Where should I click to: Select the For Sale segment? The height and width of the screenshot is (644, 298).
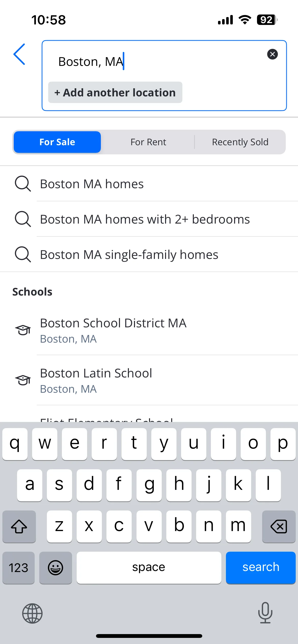(x=57, y=142)
